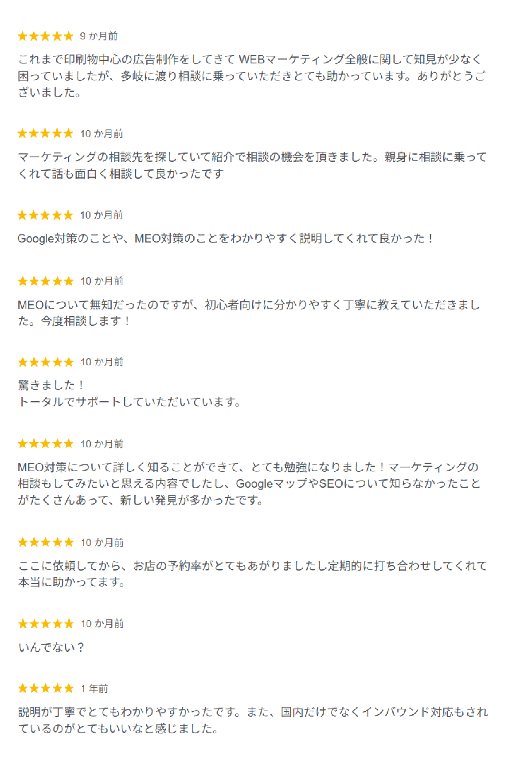The height and width of the screenshot is (767, 532).
Task: Click the "10 か月前" timestamp above "いんでない？"
Action: 102,624
